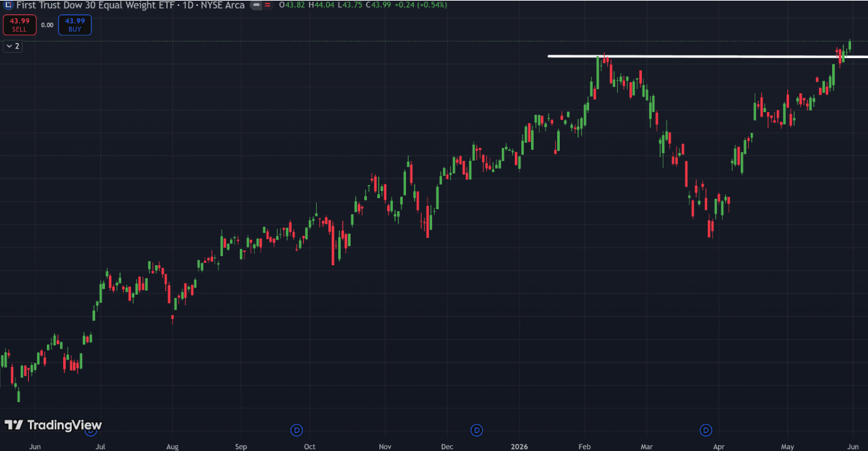The width and height of the screenshot is (868, 451).
Task: Click the change value +0.24 (+0.54%)
Action: pyautogui.click(x=421, y=5)
